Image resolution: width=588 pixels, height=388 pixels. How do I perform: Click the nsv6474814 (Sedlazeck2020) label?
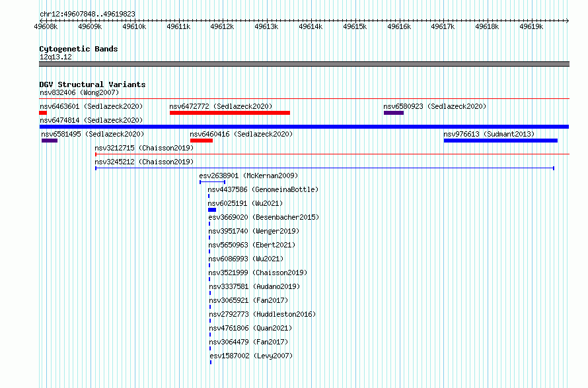tap(91, 120)
